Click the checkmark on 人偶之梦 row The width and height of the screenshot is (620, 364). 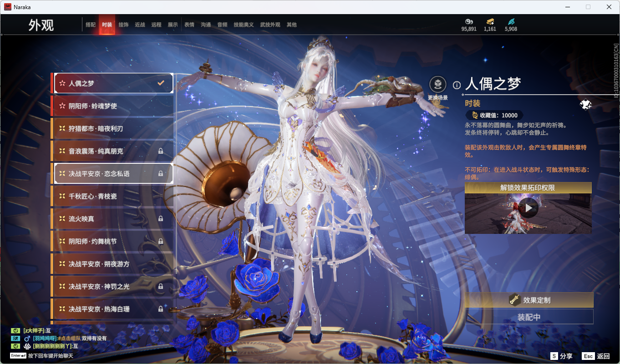(161, 83)
